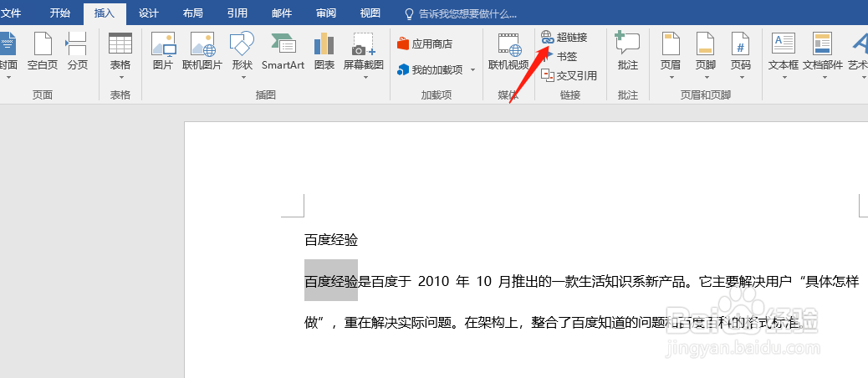Viewport: 868px width, 378px height.
Task: Switch to the Design (设计) tab
Action: click(x=148, y=13)
